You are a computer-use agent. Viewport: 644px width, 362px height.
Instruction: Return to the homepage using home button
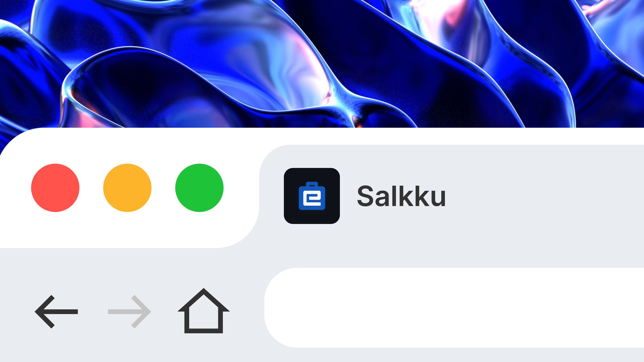tap(203, 311)
